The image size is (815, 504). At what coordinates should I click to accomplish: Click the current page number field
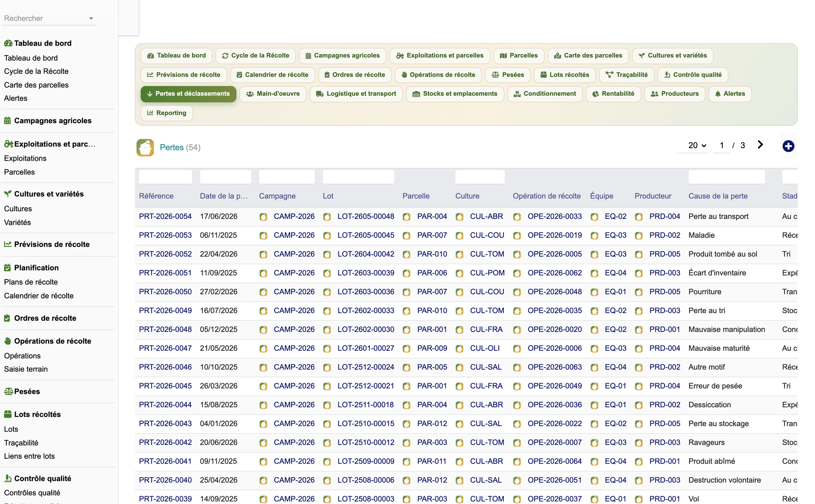[x=722, y=145]
